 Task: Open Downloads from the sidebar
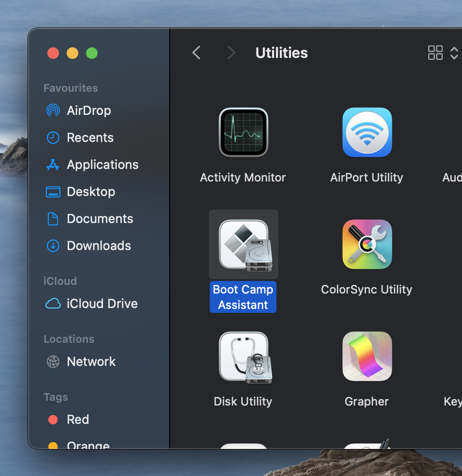(99, 246)
